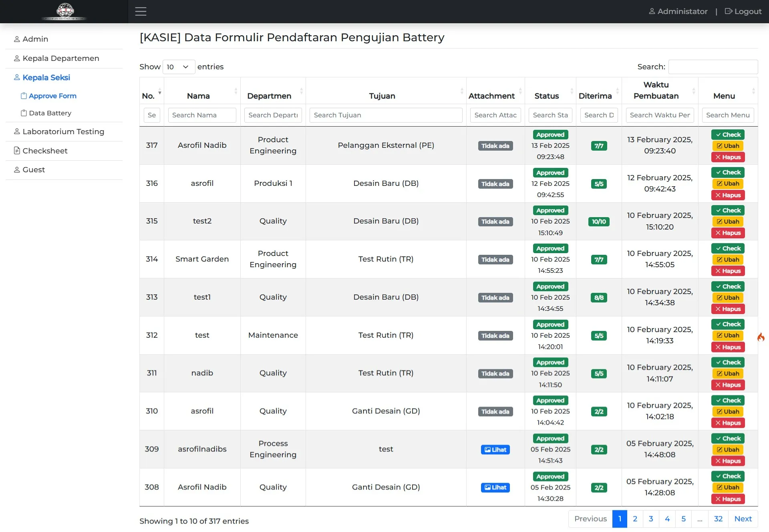Click the Tidak ada badge in row 317
769x532 pixels.
495,146
